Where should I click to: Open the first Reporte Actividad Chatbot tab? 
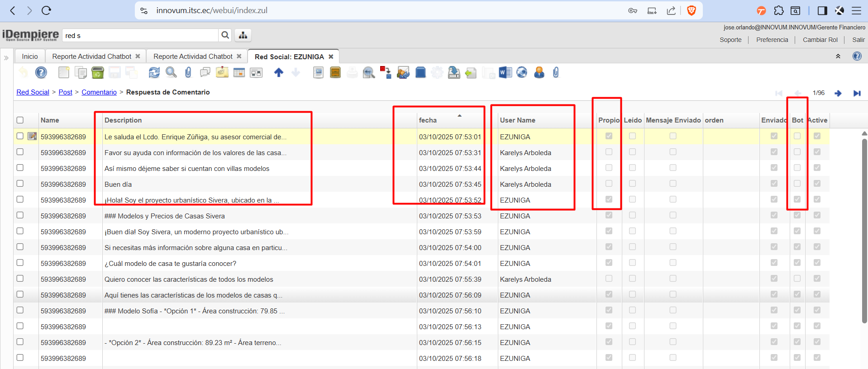pyautogui.click(x=91, y=57)
